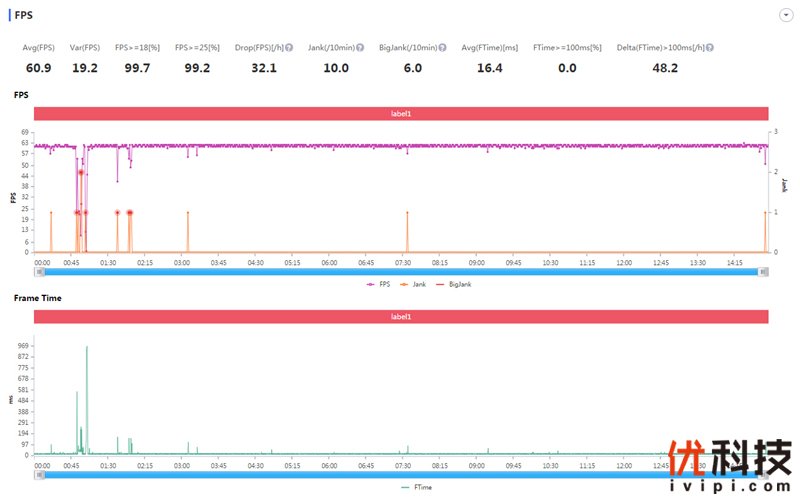This screenshot has width=800, height=499.
Task: Collapse the FPS section using top-right arrow
Action: coord(785,15)
